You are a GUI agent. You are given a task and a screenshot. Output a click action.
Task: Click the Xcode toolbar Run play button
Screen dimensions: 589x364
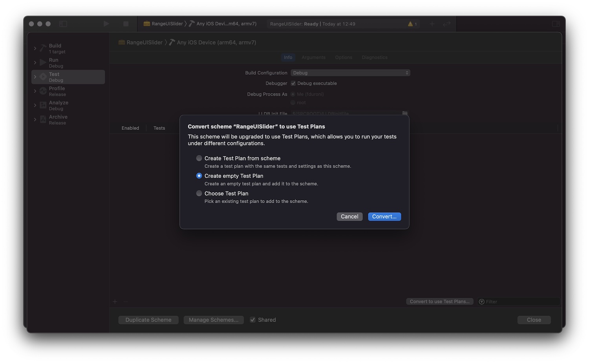point(106,24)
